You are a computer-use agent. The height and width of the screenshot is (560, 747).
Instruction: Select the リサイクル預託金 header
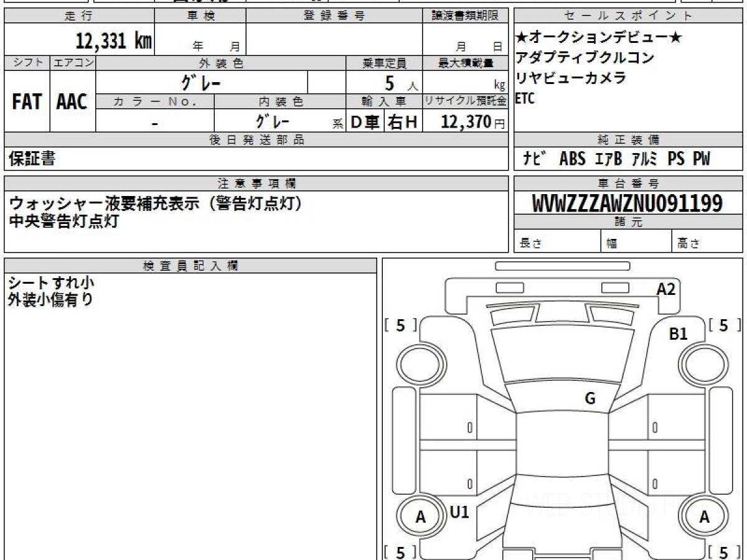(465, 101)
